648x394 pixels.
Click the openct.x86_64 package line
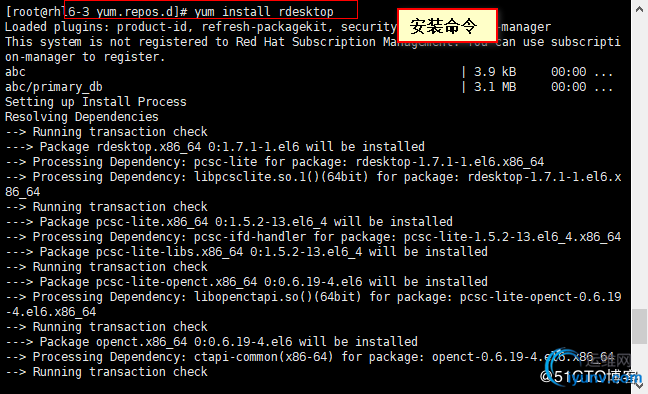click(x=211, y=341)
